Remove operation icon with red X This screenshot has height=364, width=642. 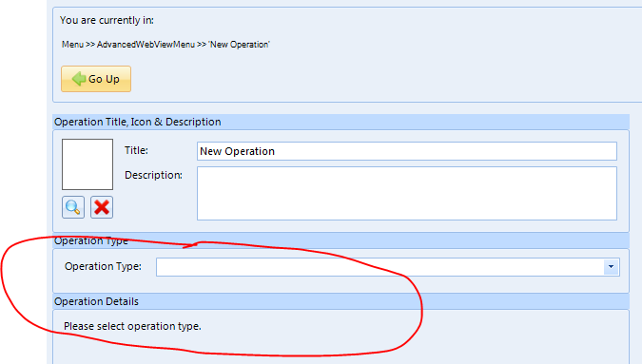[102, 207]
